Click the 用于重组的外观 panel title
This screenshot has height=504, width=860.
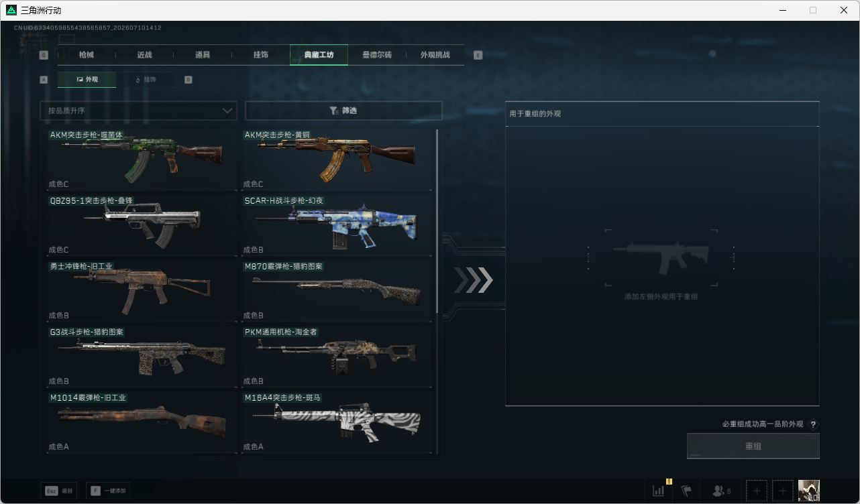[535, 114]
